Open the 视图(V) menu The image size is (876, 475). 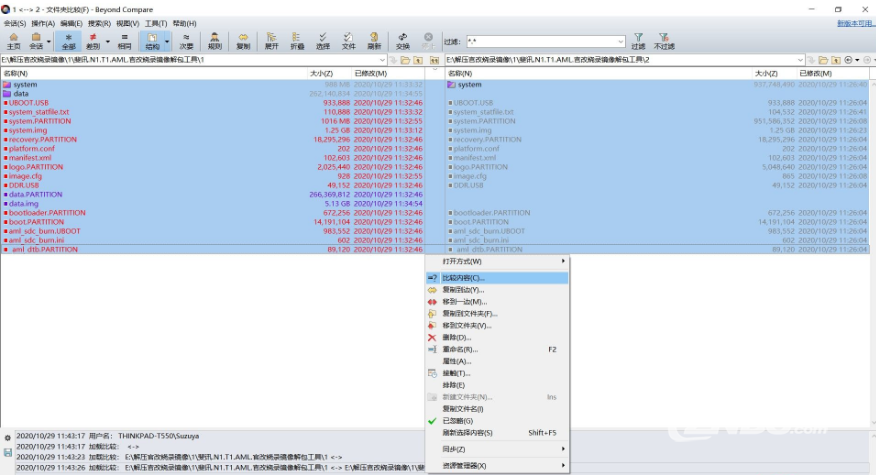[x=127, y=23]
